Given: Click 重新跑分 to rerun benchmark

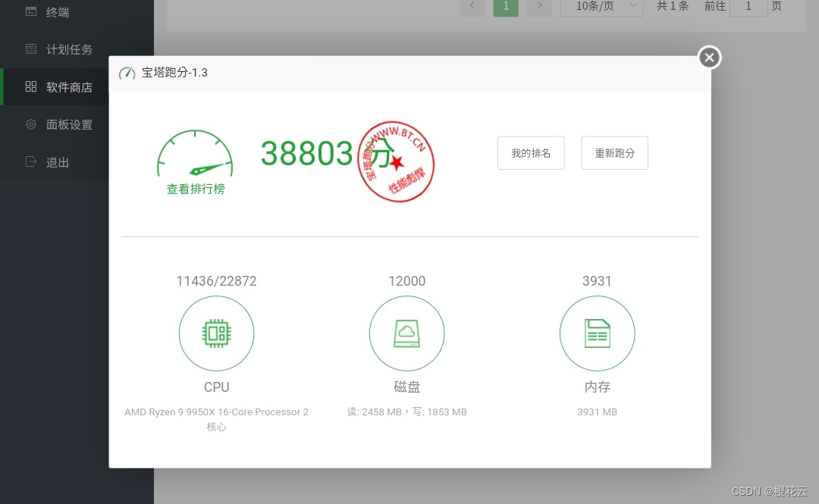Looking at the screenshot, I should [x=614, y=153].
